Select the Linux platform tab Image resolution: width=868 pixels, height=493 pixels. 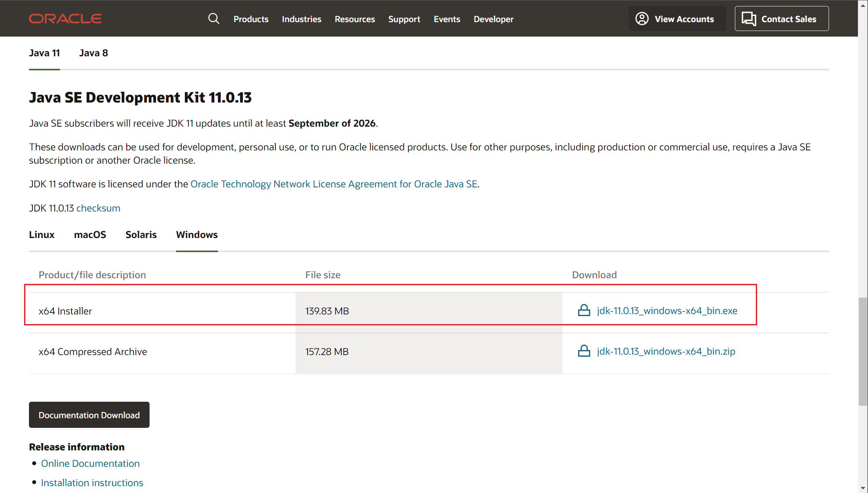(x=41, y=234)
